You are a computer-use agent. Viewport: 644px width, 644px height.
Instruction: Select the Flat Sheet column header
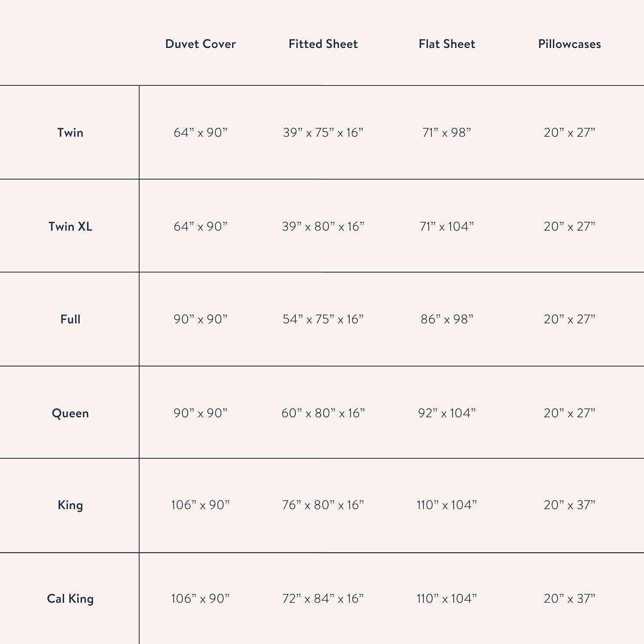point(447,44)
